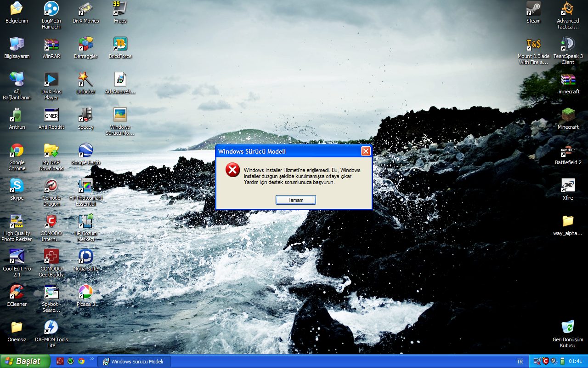The width and height of the screenshot is (588, 368).
Task: Select the COMODO GeekBuddy desktop icon
Action: 51,263
